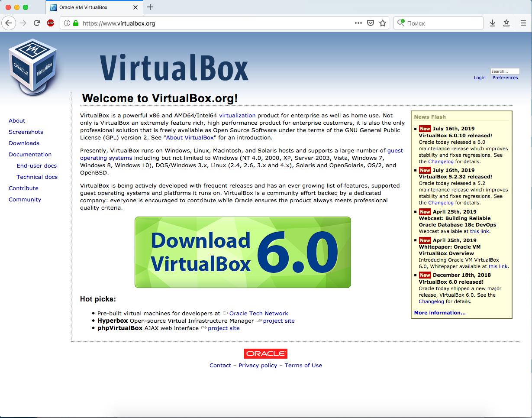The height and width of the screenshot is (418, 532).
Task: Click the VirtualBox title banner text
Action: (x=174, y=67)
